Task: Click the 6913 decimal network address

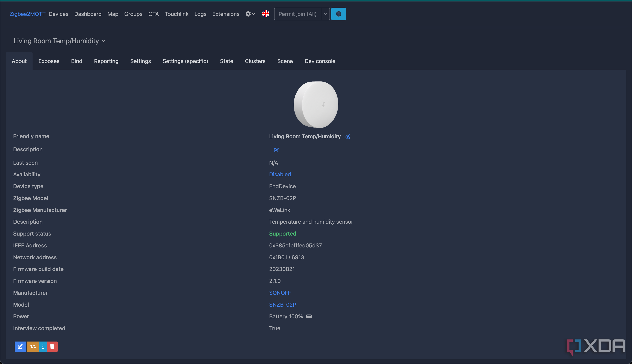Action: [298, 257]
